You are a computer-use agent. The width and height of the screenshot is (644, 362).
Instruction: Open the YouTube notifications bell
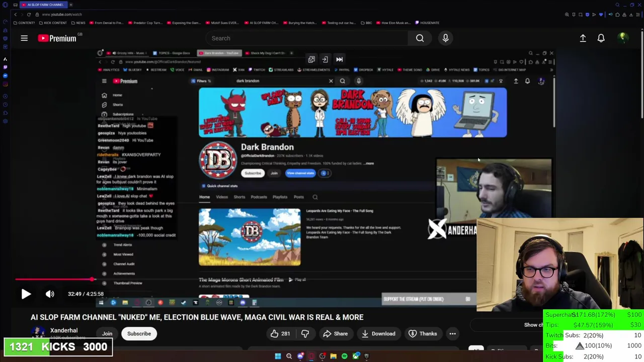601,38
